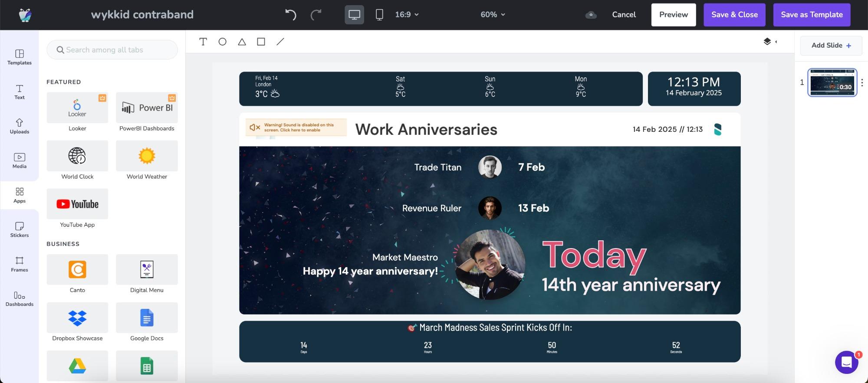The width and height of the screenshot is (868, 383).
Task: Focus the Search among all tabs field
Action: tap(112, 50)
